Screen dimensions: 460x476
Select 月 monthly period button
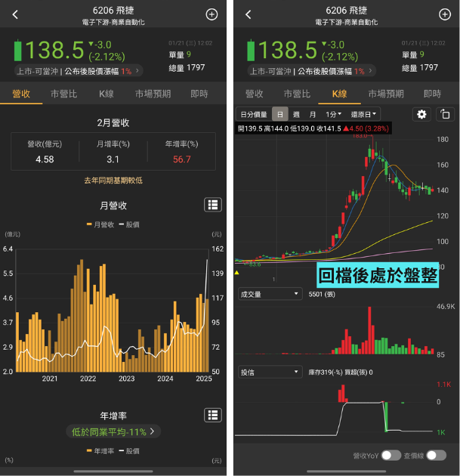(x=312, y=114)
